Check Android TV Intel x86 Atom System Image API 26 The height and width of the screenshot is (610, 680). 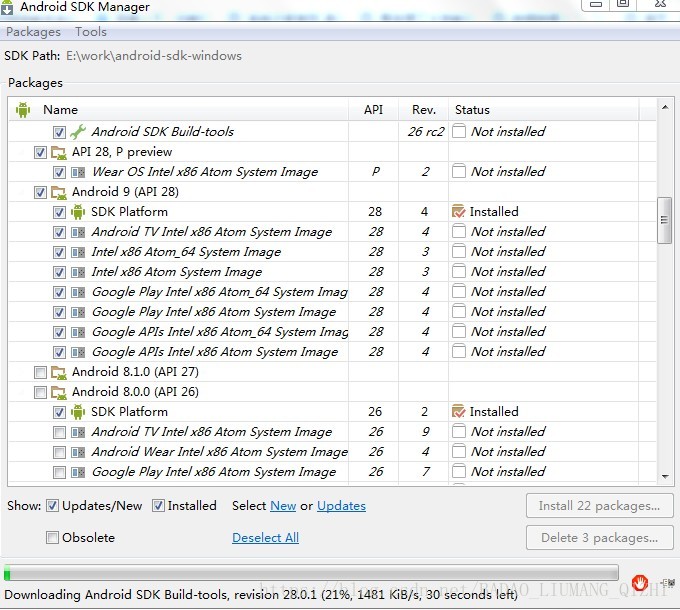59,432
